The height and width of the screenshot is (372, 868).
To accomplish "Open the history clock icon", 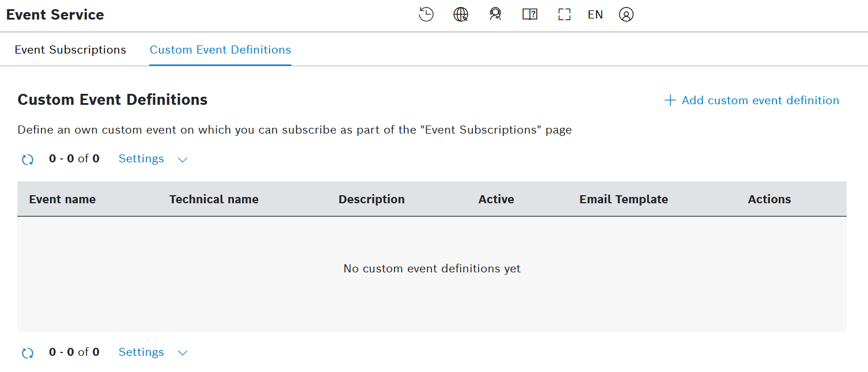I will pyautogui.click(x=426, y=14).
